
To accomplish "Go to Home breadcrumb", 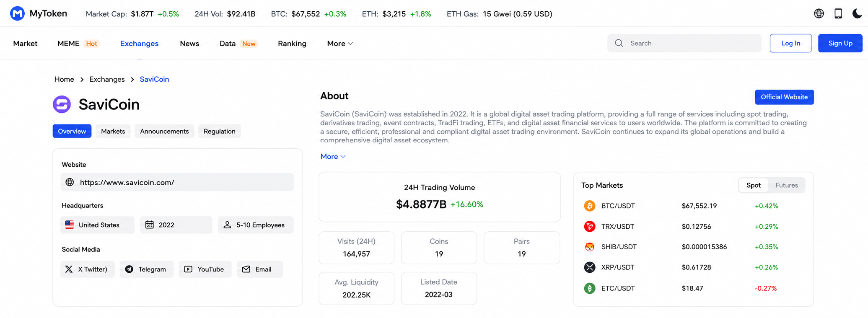I will [x=64, y=79].
